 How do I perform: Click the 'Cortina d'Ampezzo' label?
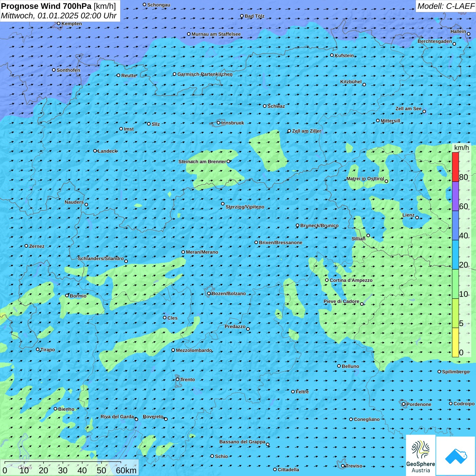click(351, 280)
